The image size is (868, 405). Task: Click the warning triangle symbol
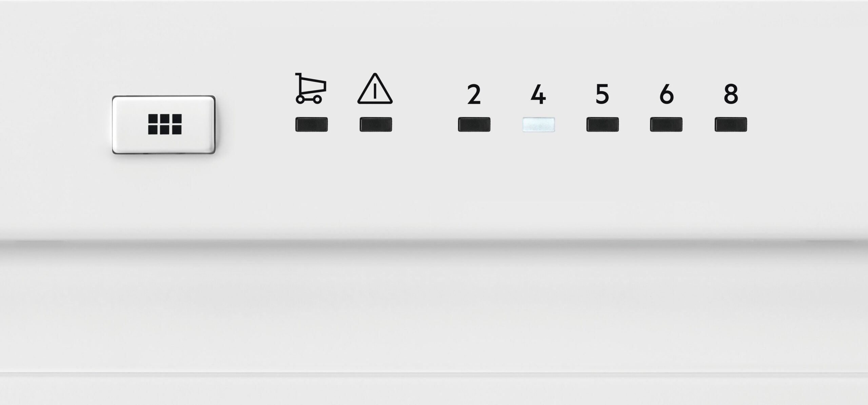click(x=375, y=88)
